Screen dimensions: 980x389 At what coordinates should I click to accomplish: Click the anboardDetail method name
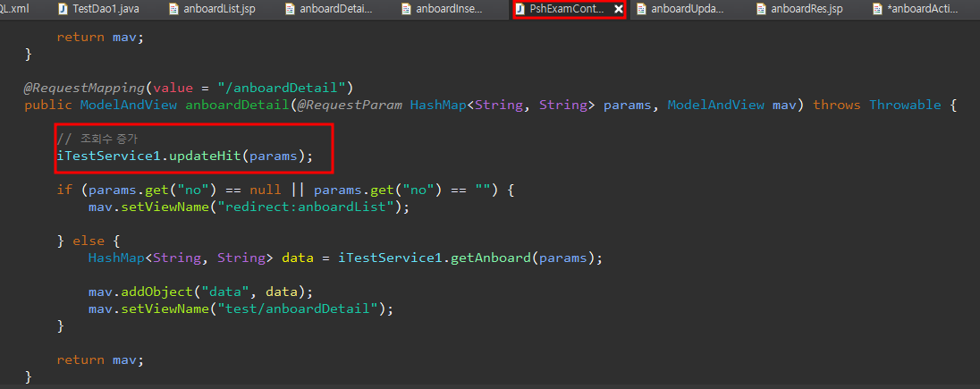(x=237, y=105)
